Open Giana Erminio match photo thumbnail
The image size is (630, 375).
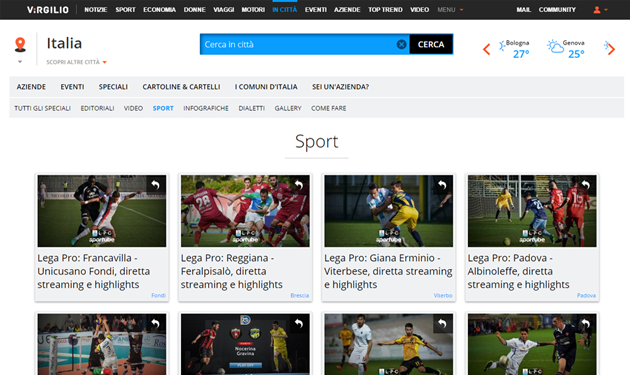pyautogui.click(x=389, y=211)
